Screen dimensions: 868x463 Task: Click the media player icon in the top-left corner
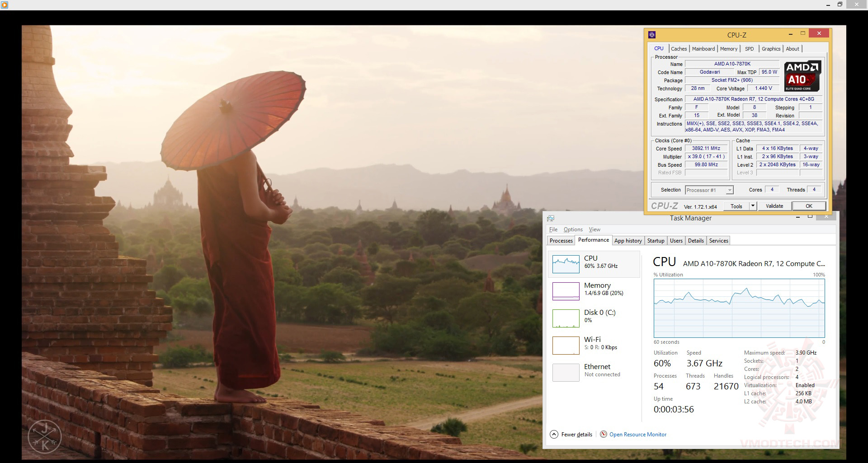(x=5, y=5)
